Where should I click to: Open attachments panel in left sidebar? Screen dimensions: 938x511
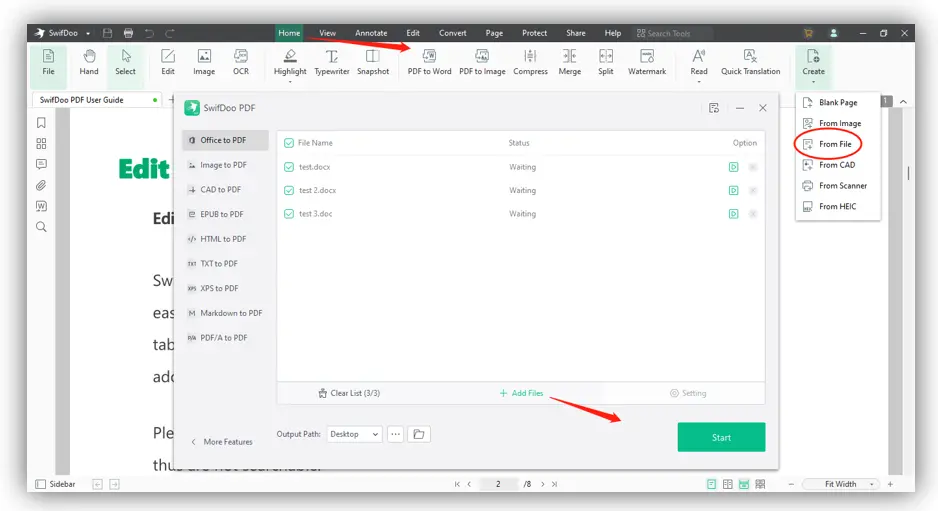coord(41,185)
